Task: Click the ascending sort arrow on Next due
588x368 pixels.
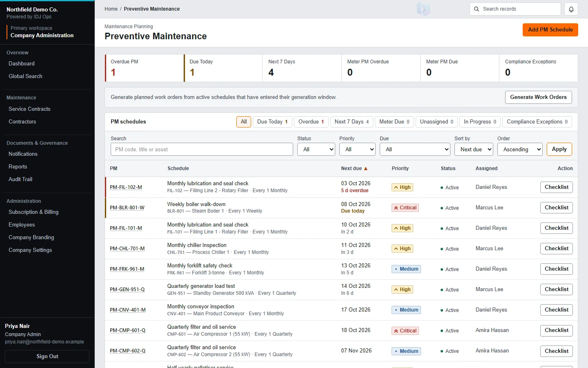Action: coord(366,168)
